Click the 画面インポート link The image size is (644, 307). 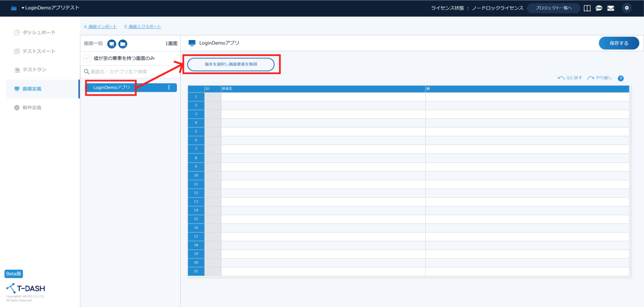pyautogui.click(x=100, y=26)
